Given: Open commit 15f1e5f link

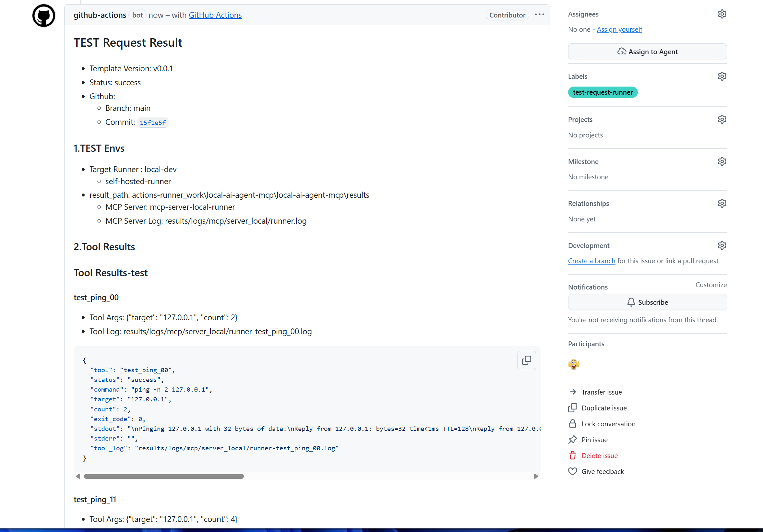Looking at the screenshot, I should 152,123.
